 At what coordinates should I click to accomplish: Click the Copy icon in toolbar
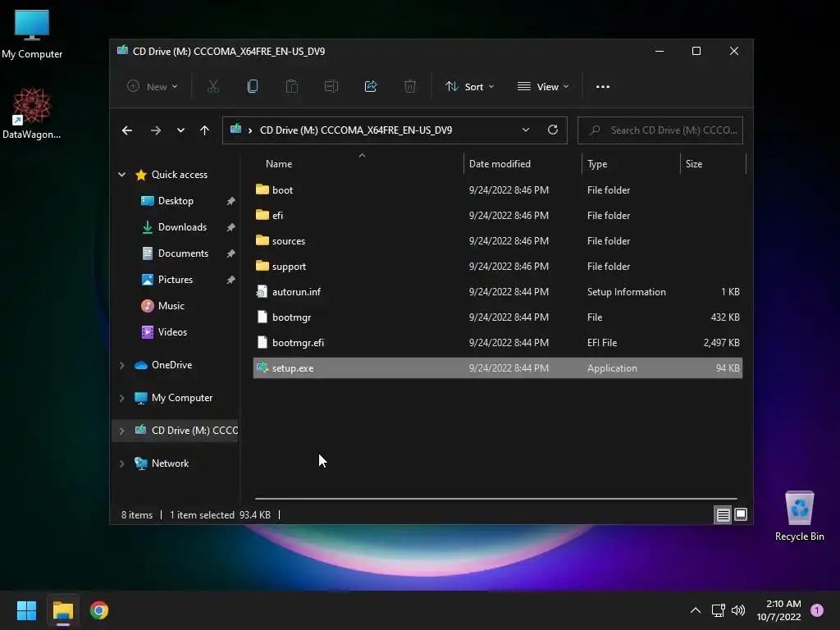point(253,86)
